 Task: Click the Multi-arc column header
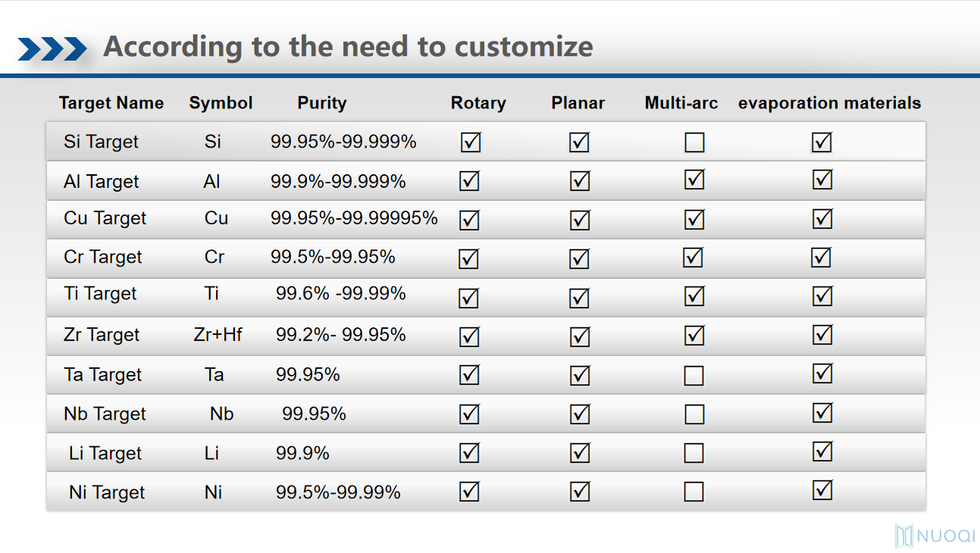(x=681, y=103)
